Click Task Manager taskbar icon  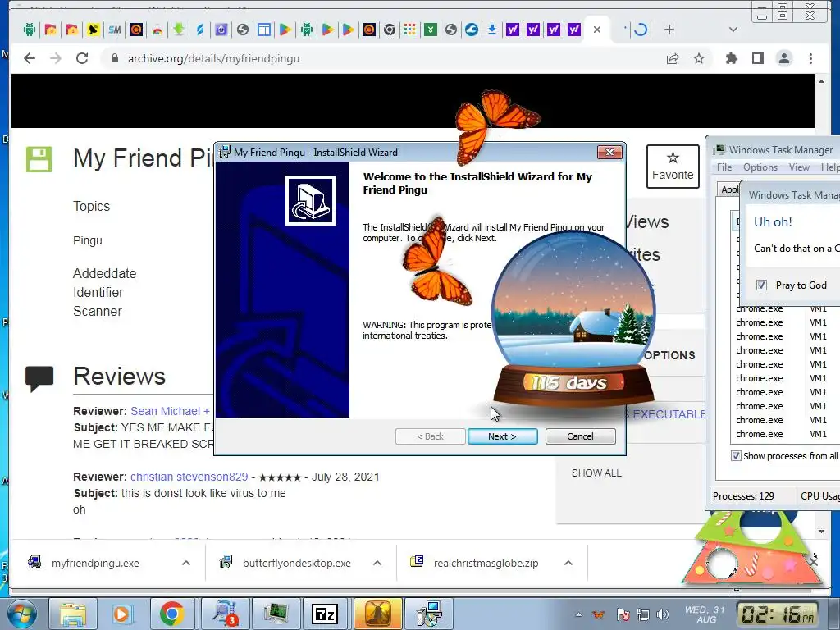(x=276, y=614)
